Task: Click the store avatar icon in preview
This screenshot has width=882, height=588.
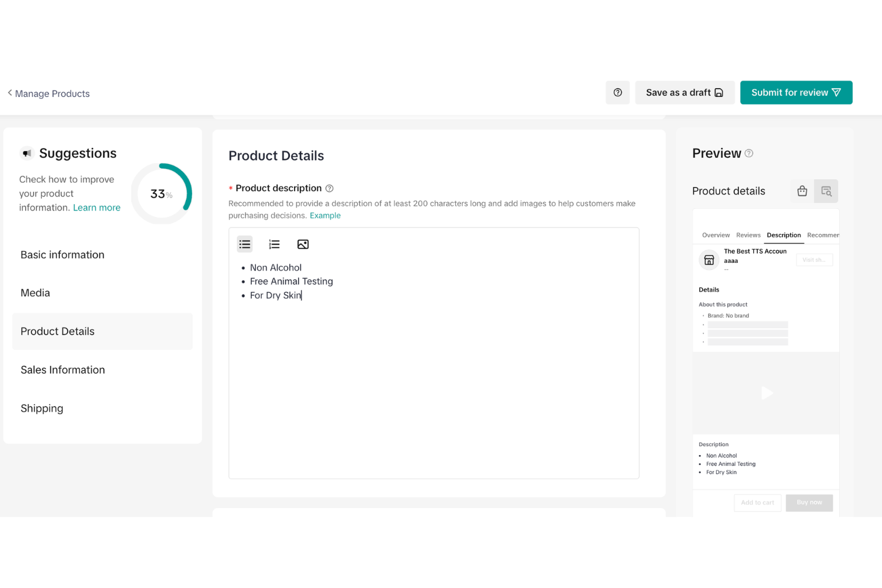Action: (x=709, y=260)
